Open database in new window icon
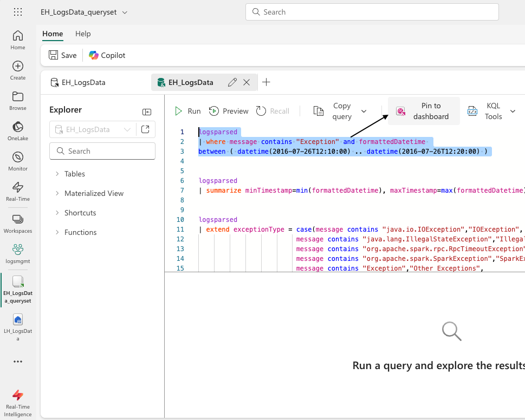Viewport: 525px width, 420px height. click(x=145, y=129)
